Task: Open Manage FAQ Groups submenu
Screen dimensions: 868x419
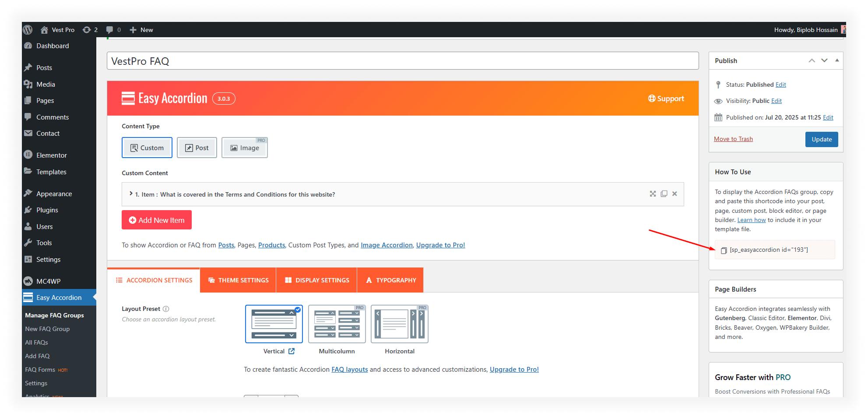Action: point(54,315)
